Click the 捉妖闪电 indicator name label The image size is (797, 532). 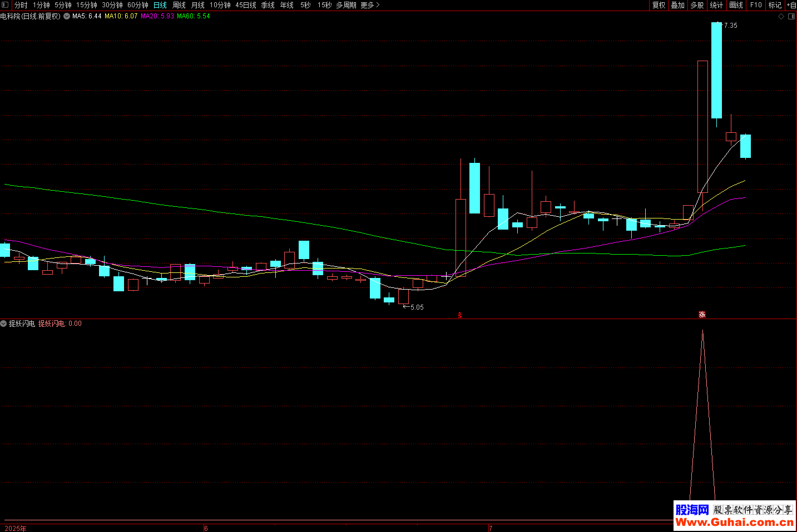pos(22,324)
